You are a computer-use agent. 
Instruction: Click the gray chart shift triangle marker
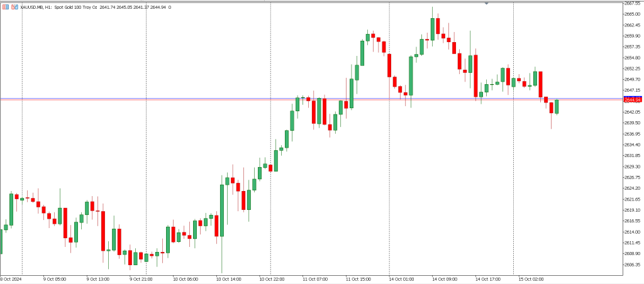point(486,4)
